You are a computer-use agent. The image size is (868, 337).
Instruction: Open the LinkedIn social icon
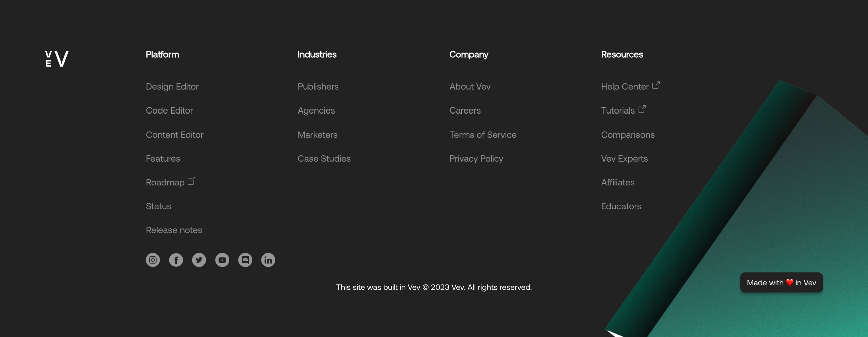click(x=268, y=260)
